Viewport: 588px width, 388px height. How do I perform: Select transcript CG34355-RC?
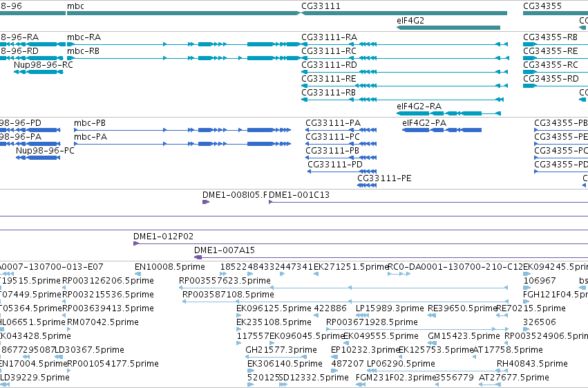pos(556,72)
